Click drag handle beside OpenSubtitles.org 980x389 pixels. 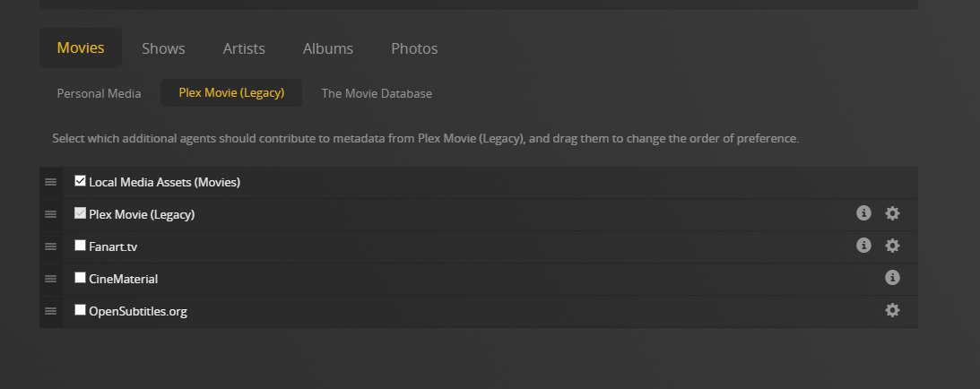[x=51, y=311]
